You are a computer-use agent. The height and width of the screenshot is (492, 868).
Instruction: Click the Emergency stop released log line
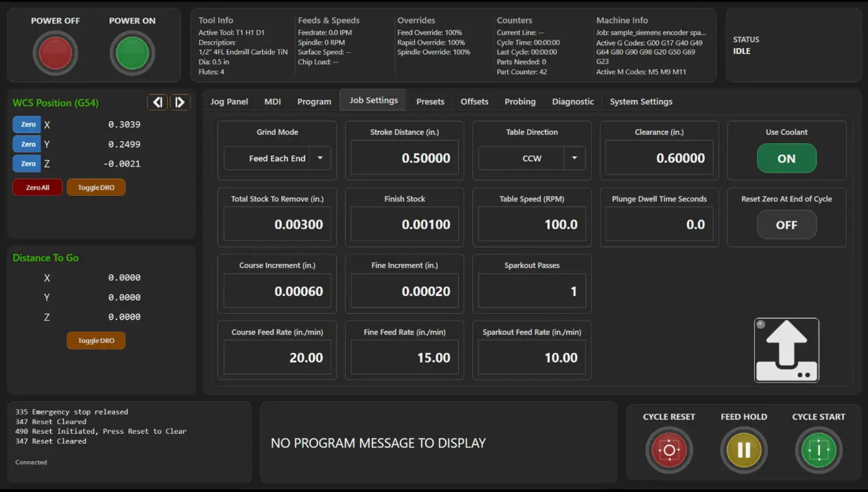click(72, 412)
